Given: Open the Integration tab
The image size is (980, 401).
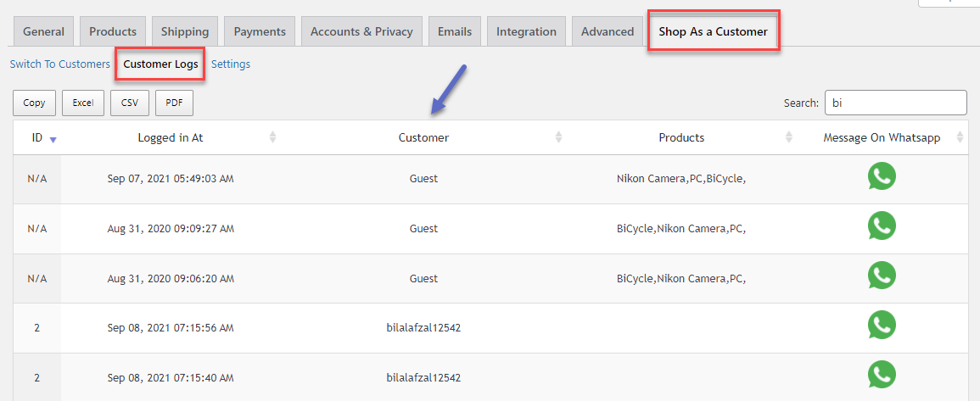Looking at the screenshot, I should coord(526,31).
